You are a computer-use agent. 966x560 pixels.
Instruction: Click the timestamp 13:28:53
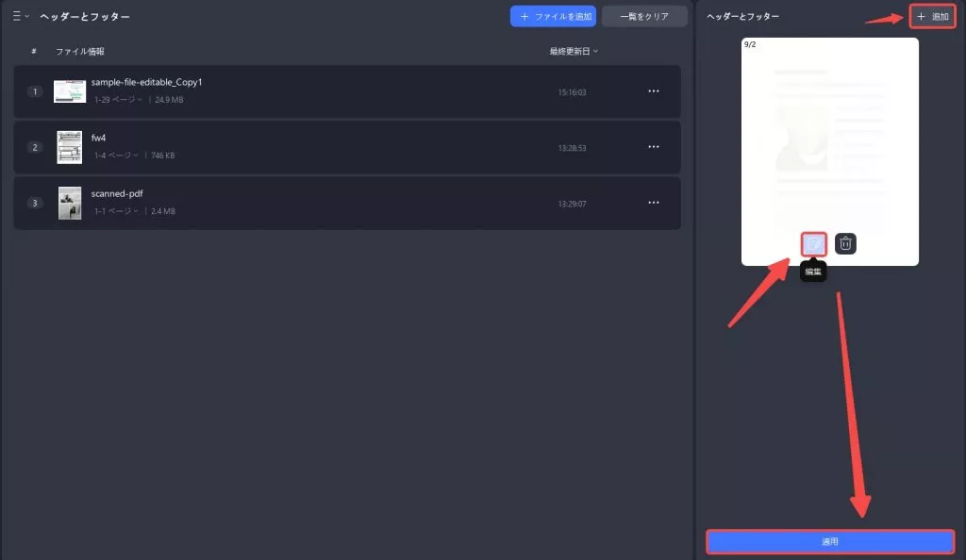coord(572,148)
